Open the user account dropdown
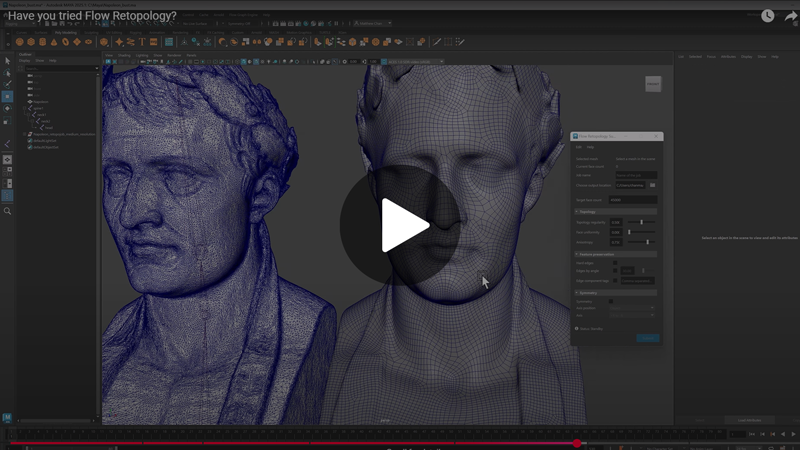This screenshot has height=450, width=800. coord(373,23)
